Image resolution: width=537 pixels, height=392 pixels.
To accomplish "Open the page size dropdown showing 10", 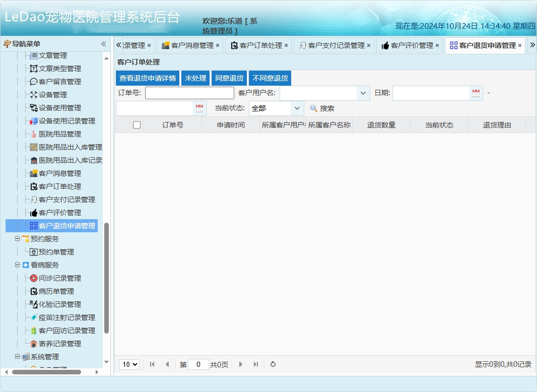I will [x=129, y=364].
